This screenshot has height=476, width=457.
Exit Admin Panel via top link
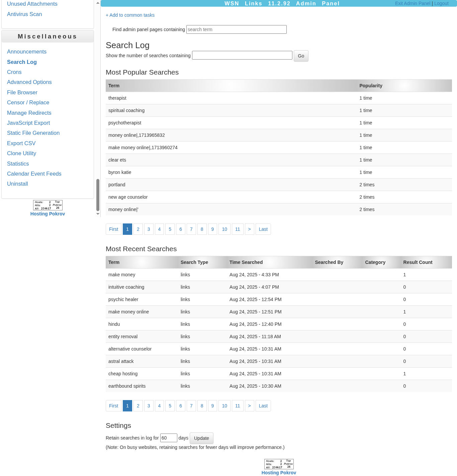pos(413,3)
